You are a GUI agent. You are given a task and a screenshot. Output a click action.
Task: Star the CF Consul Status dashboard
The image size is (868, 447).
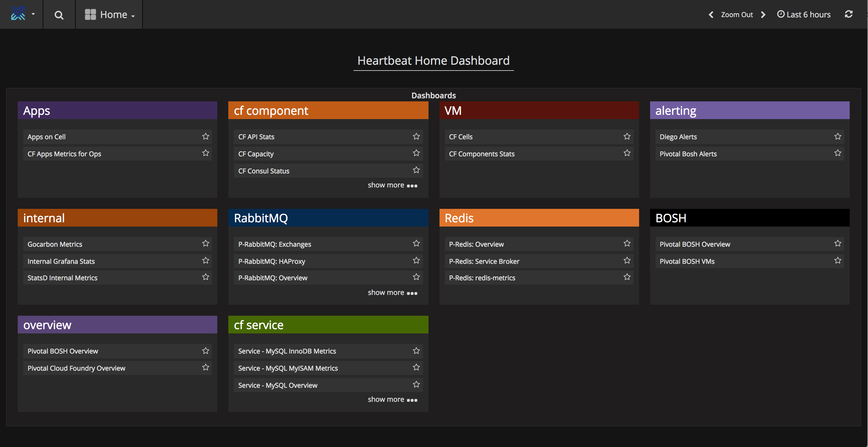[x=417, y=170]
